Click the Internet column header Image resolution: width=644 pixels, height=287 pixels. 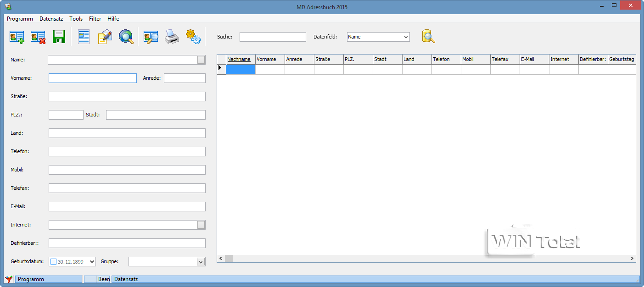click(x=564, y=59)
